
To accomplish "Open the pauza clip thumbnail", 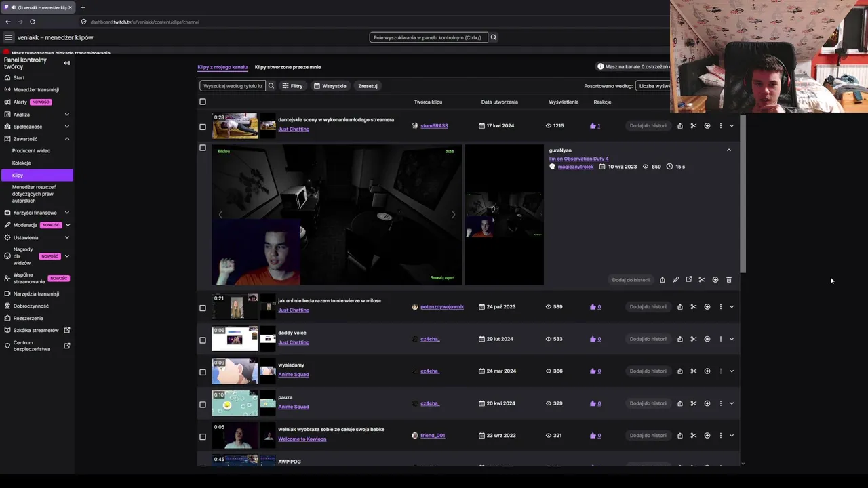I will (235, 403).
